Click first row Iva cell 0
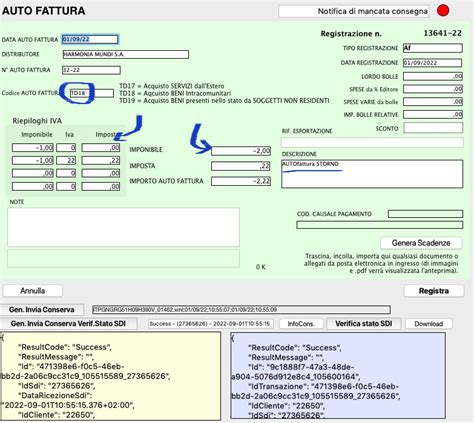 point(66,148)
